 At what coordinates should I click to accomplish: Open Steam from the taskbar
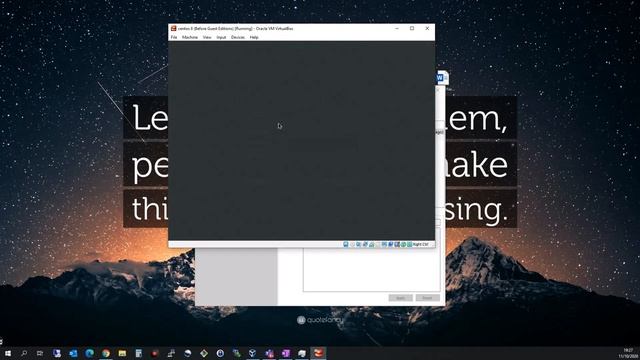click(187, 353)
